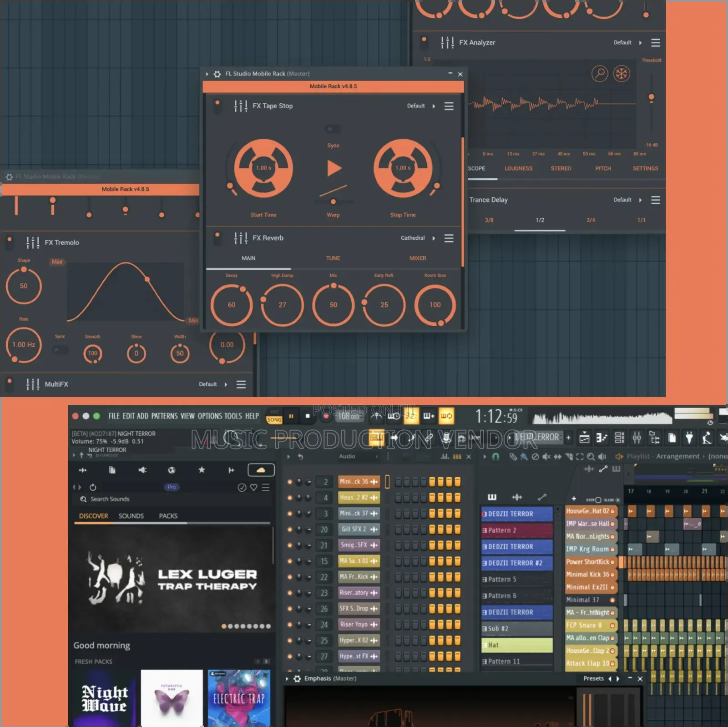Toggle FX Tape Stop power button
This screenshot has height=727, width=728.
(217, 106)
